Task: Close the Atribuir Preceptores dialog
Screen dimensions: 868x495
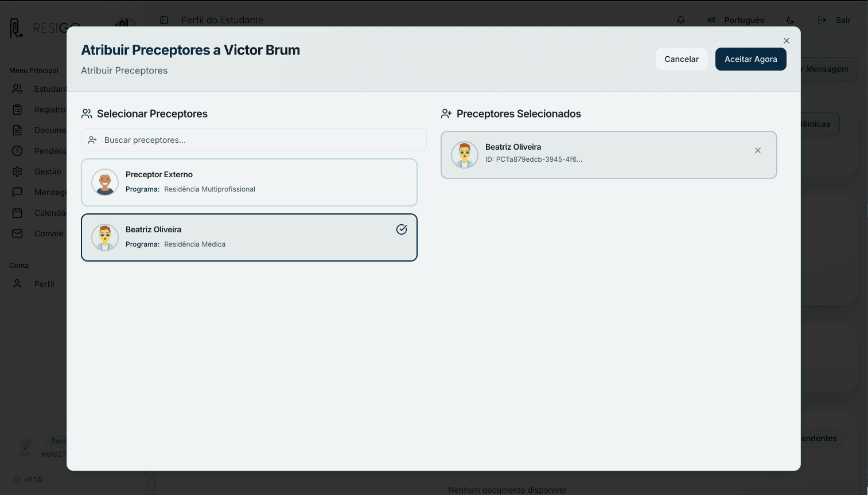Action: pyautogui.click(x=787, y=41)
